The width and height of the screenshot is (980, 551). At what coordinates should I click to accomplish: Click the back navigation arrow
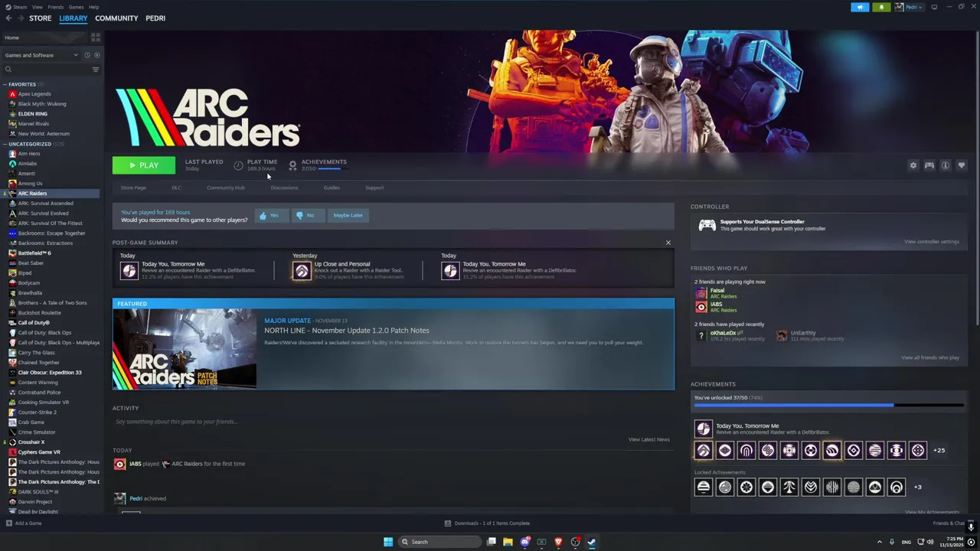(x=8, y=18)
